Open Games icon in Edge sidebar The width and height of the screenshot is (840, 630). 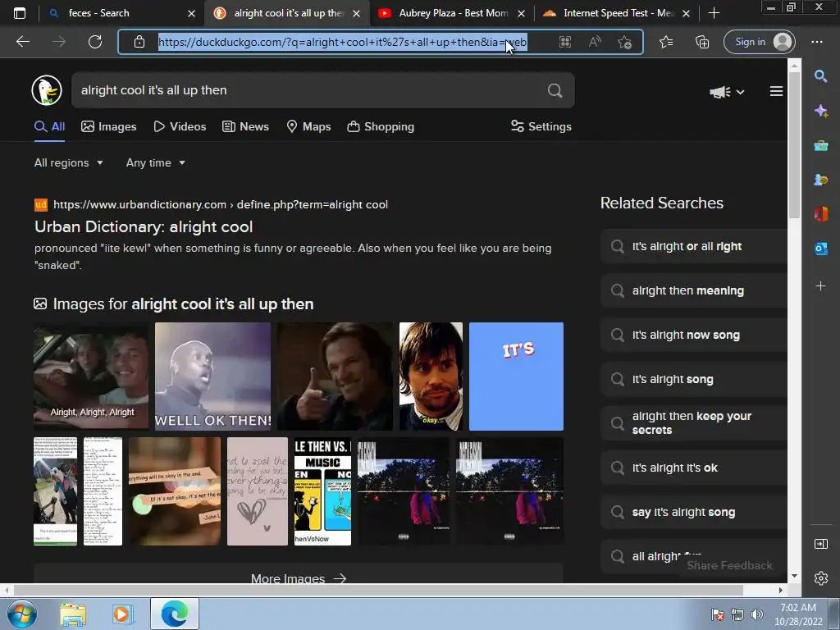(x=820, y=180)
